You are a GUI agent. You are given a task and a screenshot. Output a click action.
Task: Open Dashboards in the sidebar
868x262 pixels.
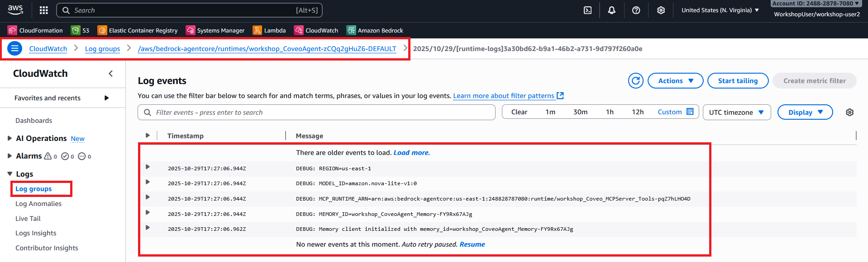coord(33,121)
